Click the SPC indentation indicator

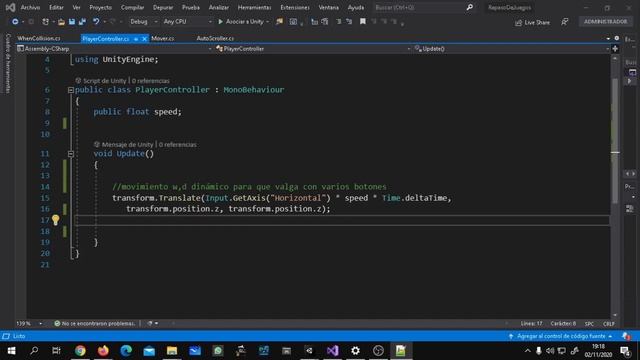pos(589,324)
